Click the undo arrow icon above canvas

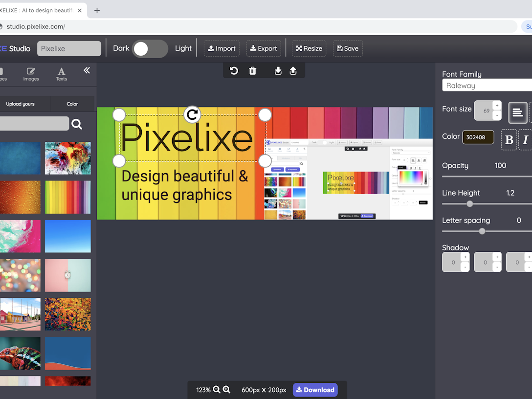point(234,71)
